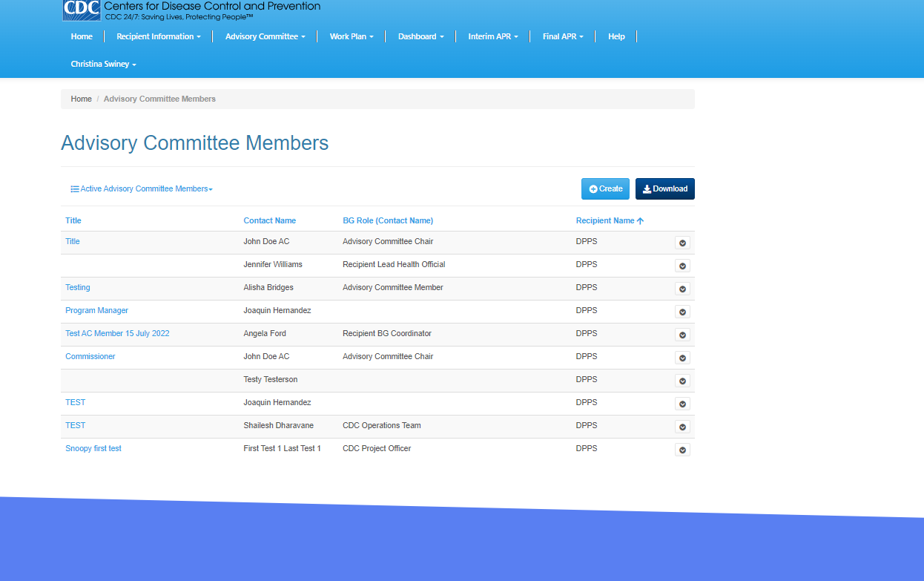The image size is (924, 581).
Task: Download the advisory committee members list
Action: (664, 189)
